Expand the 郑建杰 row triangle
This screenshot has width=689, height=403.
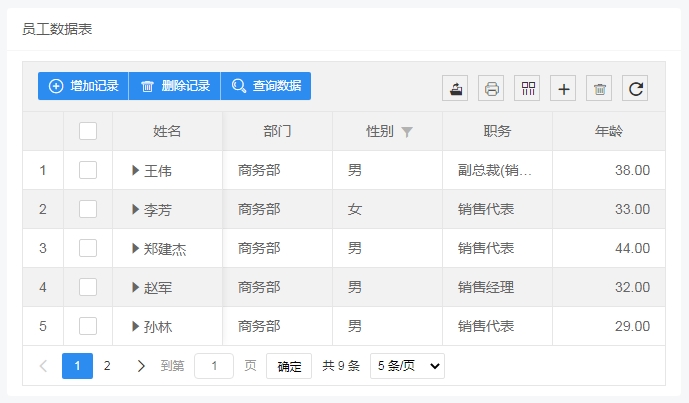[x=135, y=248]
